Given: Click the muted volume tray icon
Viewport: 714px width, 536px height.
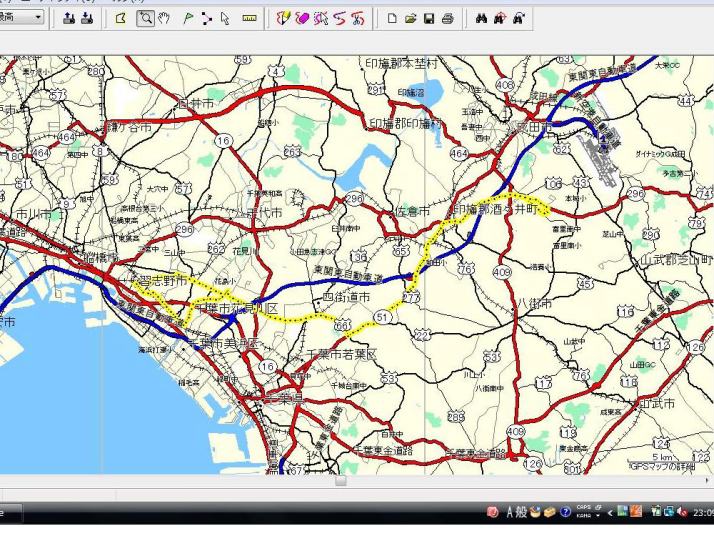Looking at the screenshot, I should click(x=682, y=512).
